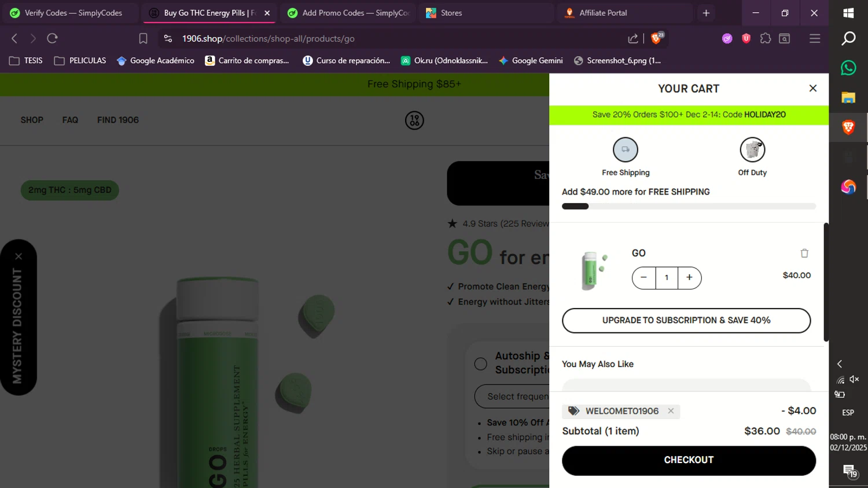
Task: Go forward in browser history
Action: point(33,38)
